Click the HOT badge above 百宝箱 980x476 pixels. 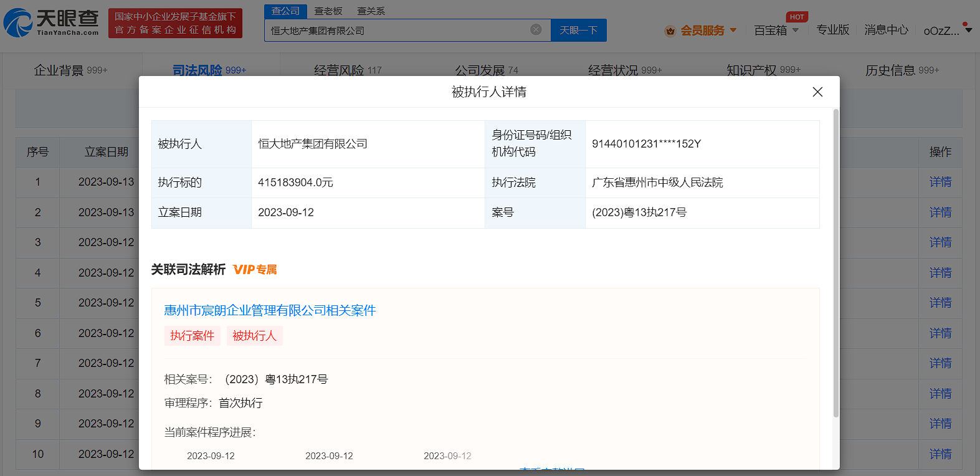(796, 17)
